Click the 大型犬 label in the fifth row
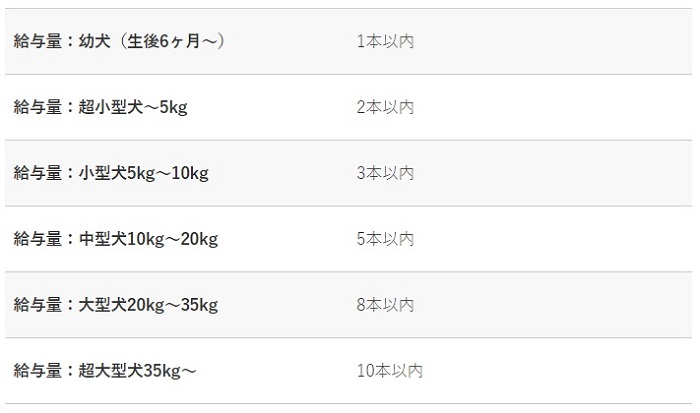The width and height of the screenshot is (700, 413). point(104,305)
